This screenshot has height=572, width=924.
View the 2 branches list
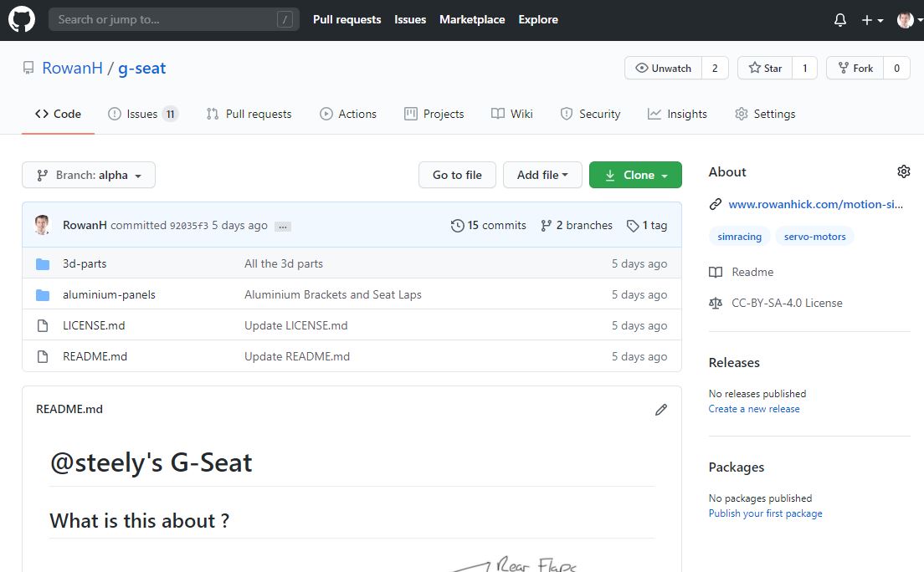click(x=577, y=225)
